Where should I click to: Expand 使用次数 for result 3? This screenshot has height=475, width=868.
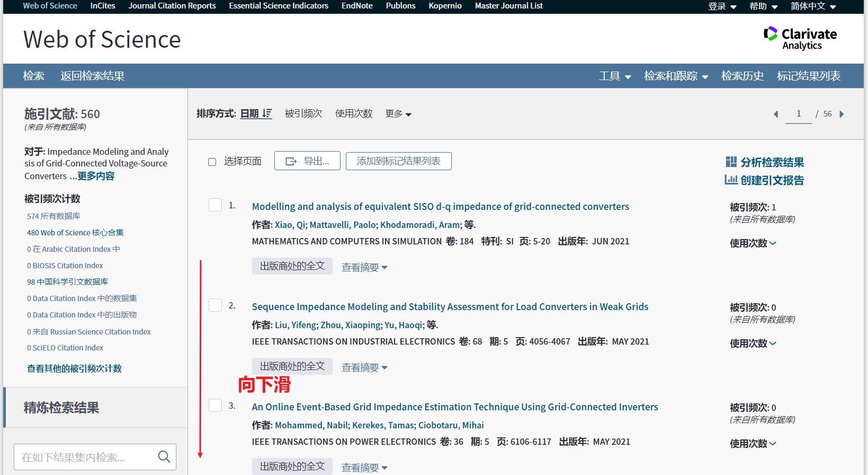[x=753, y=444]
